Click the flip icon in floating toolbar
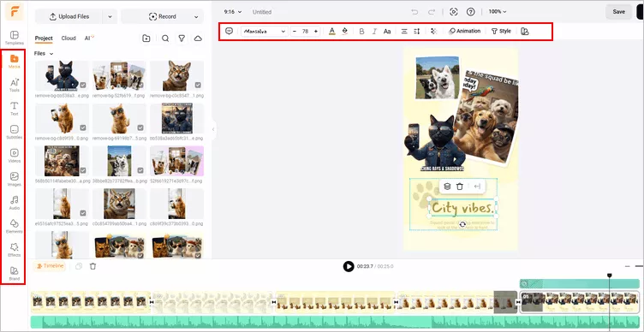The width and height of the screenshot is (644, 332). [477, 187]
